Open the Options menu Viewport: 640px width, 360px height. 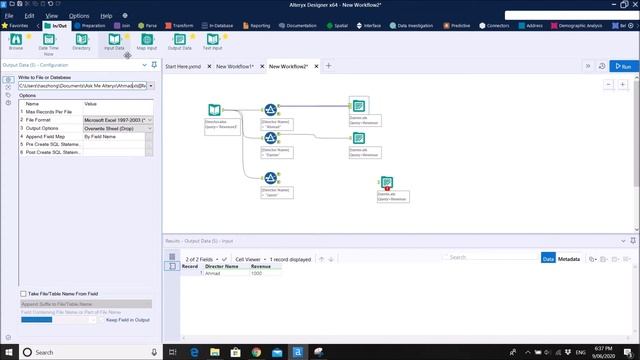(x=79, y=16)
